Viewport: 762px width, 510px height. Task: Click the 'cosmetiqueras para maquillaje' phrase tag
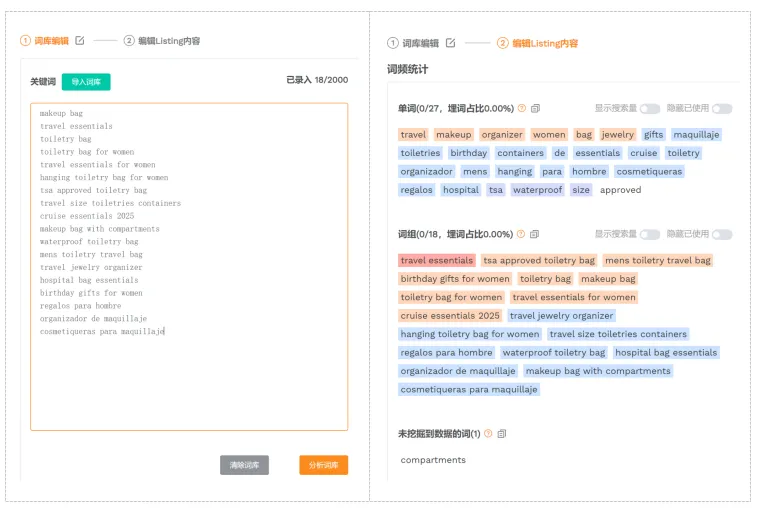pyautogui.click(x=469, y=390)
